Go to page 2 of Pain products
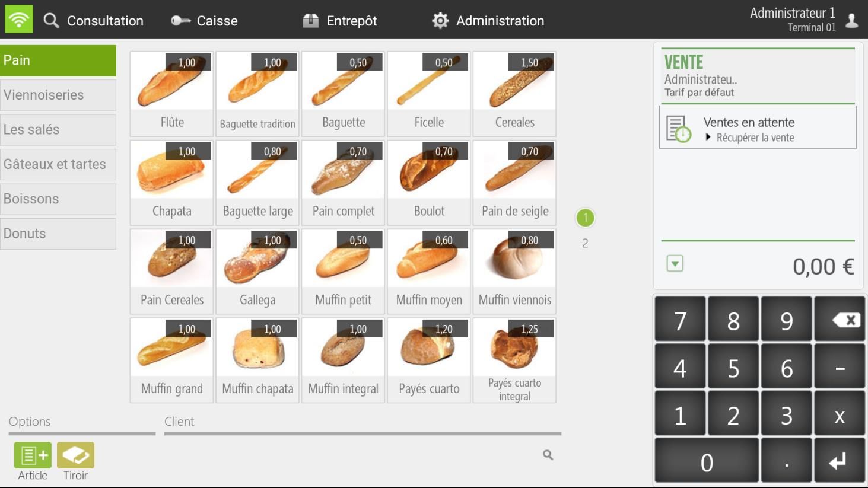Viewport: 868px width, 488px height. coord(585,242)
